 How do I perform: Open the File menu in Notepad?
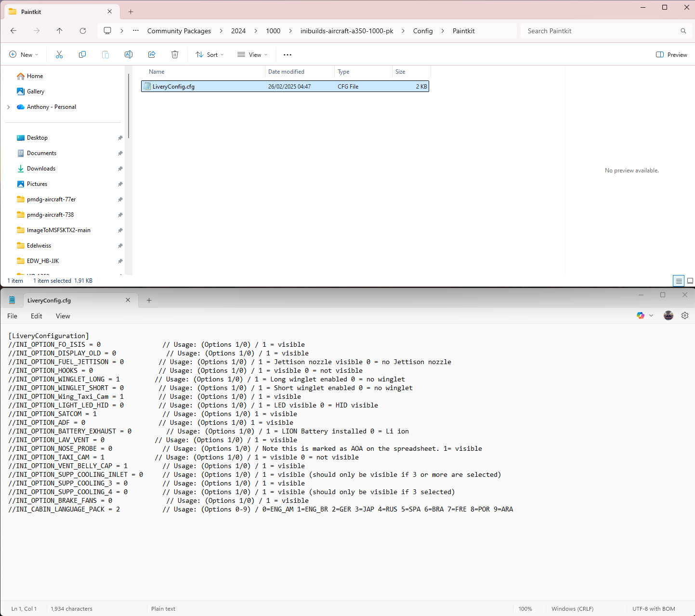(13, 316)
